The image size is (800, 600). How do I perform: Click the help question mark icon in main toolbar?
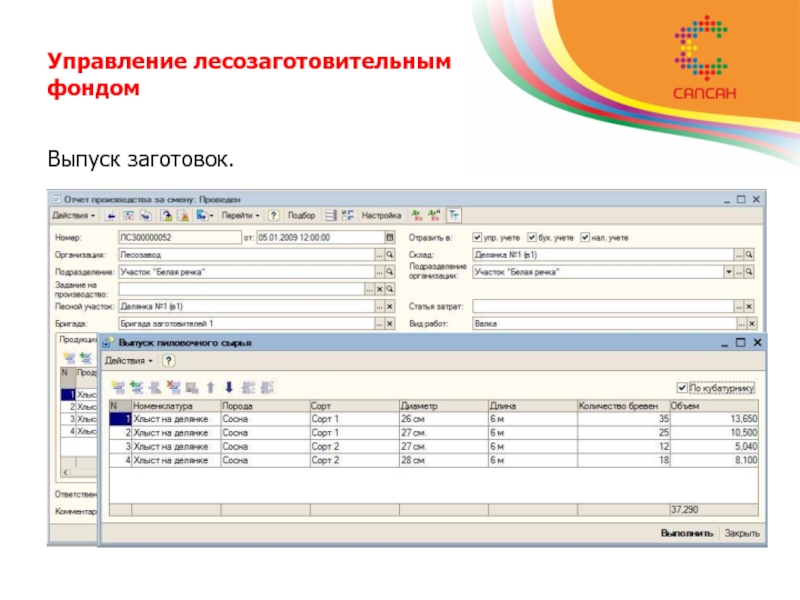coord(275,215)
